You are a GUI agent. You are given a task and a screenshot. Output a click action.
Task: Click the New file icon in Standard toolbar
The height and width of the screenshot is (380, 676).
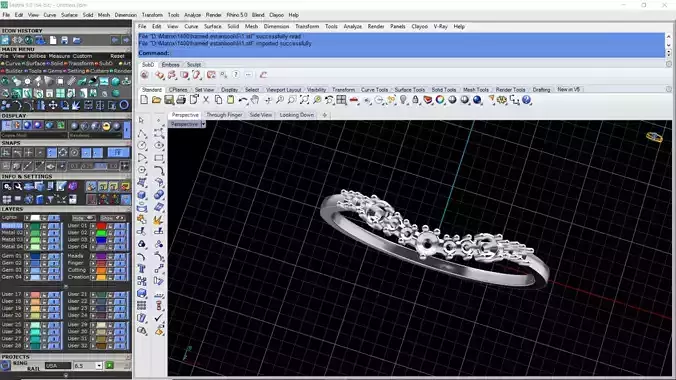(144, 100)
